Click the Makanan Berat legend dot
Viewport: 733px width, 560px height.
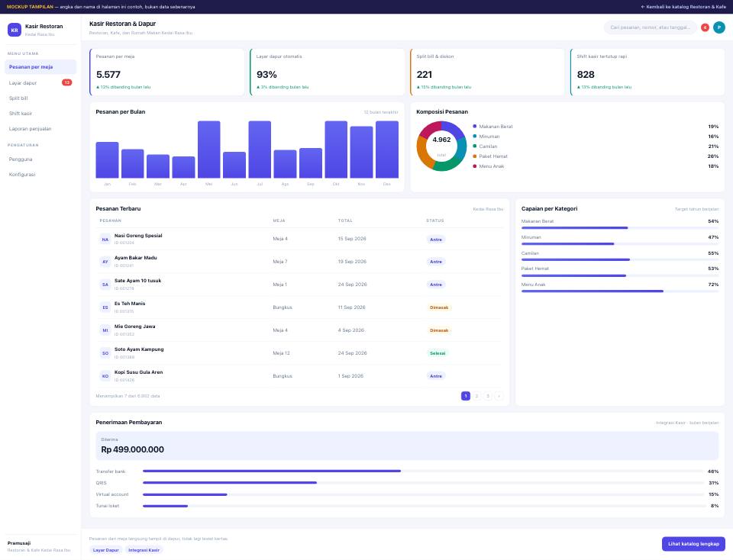[x=474, y=126]
